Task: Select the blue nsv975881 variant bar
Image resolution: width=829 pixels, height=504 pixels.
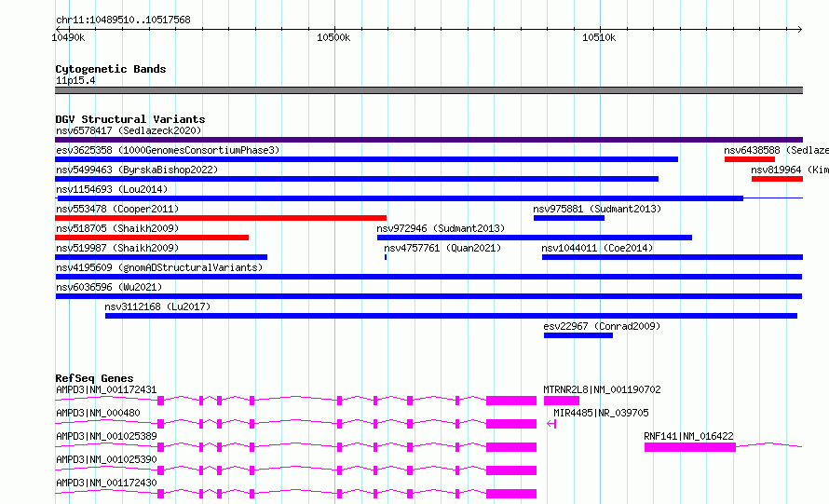Action: pyautogui.click(x=569, y=218)
